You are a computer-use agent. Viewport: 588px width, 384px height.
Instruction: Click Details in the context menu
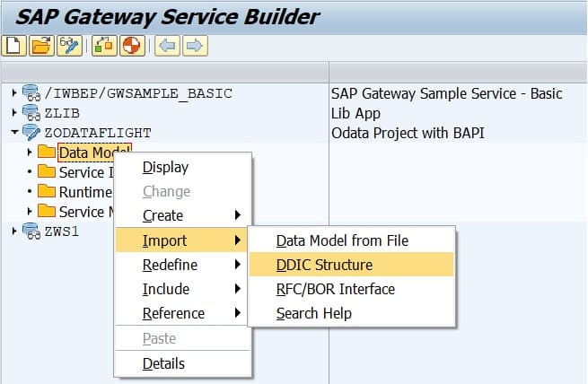[163, 363]
